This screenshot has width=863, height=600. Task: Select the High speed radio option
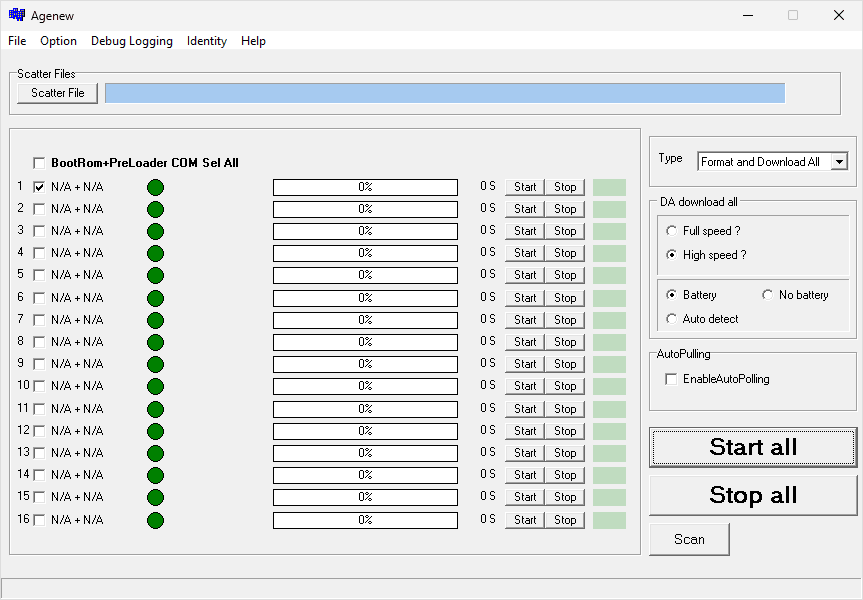pyautogui.click(x=671, y=255)
